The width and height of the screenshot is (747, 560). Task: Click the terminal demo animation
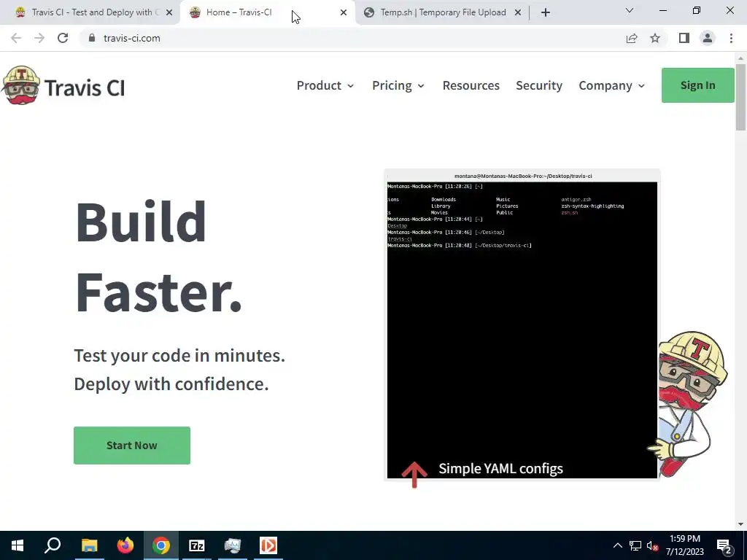522,324
